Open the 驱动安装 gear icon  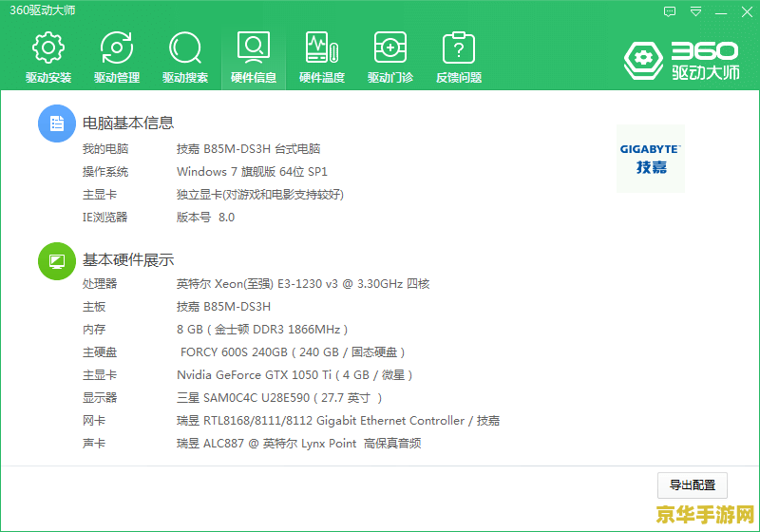(48, 47)
